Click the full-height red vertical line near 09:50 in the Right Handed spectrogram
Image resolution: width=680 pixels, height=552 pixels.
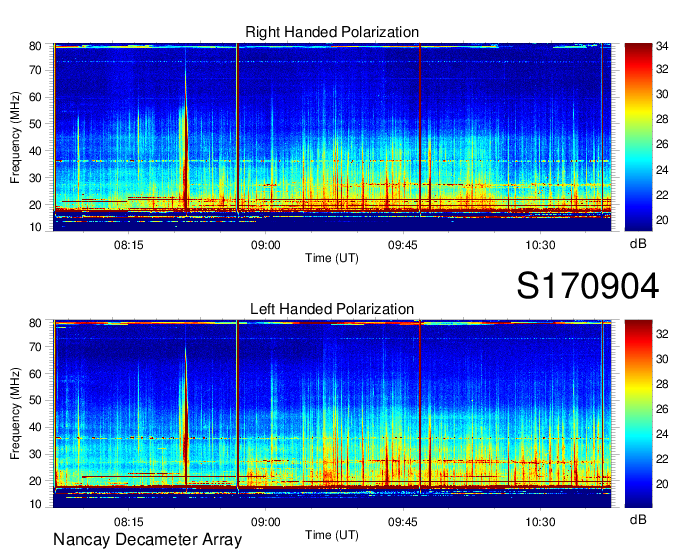[x=420, y=129]
